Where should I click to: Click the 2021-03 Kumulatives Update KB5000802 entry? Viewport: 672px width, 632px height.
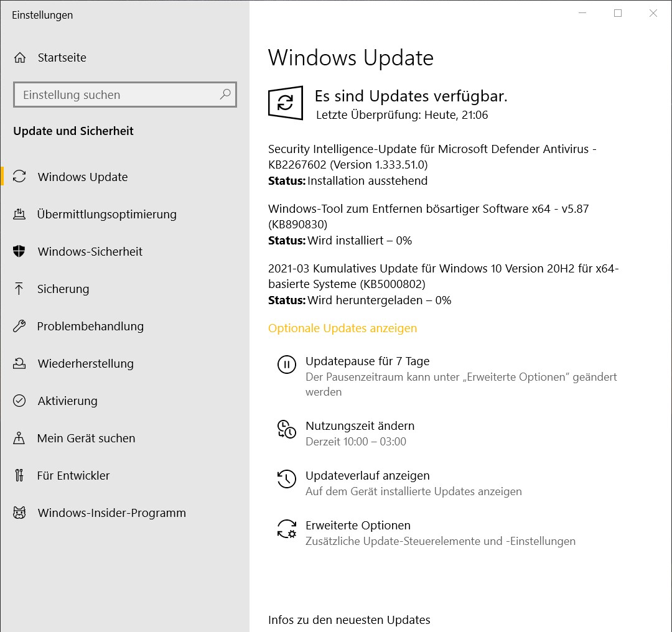443,276
